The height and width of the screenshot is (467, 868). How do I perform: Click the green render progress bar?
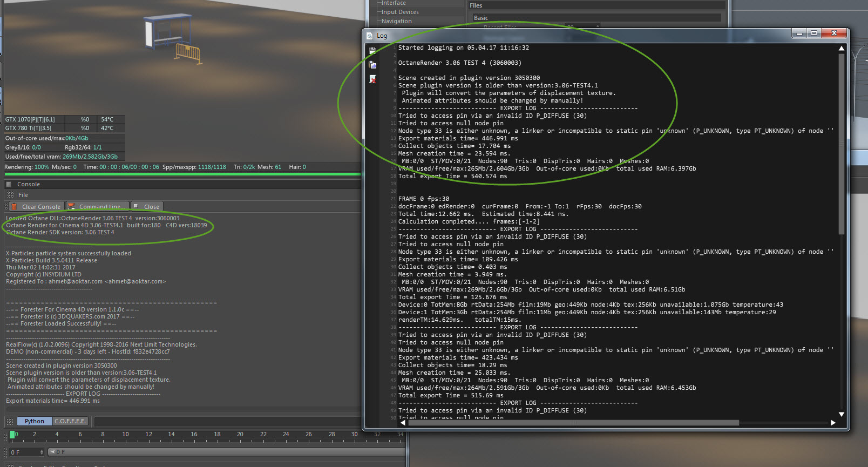point(182,174)
